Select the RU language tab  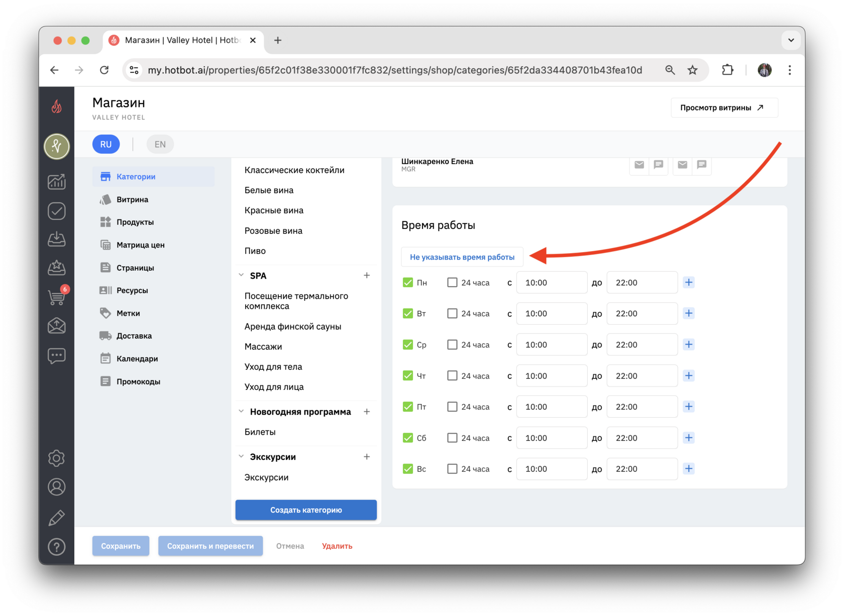[106, 144]
